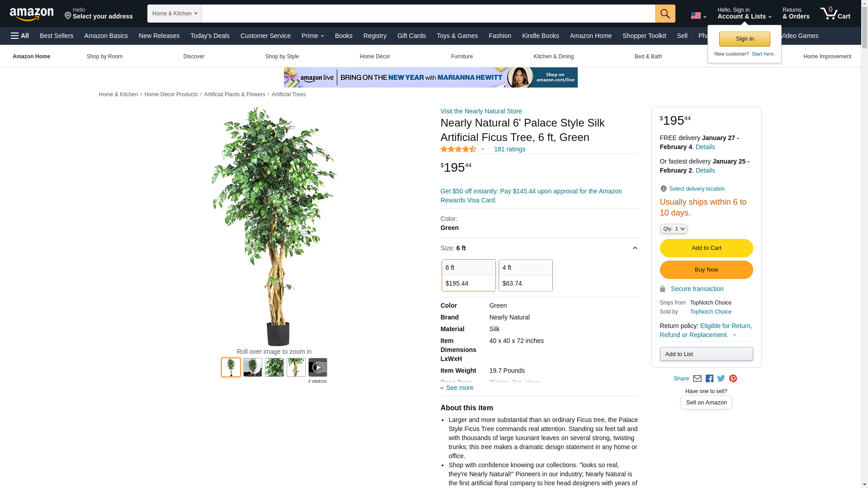Open the Qty quantity dropdown
The image size is (868, 488).
pyautogui.click(x=674, y=229)
